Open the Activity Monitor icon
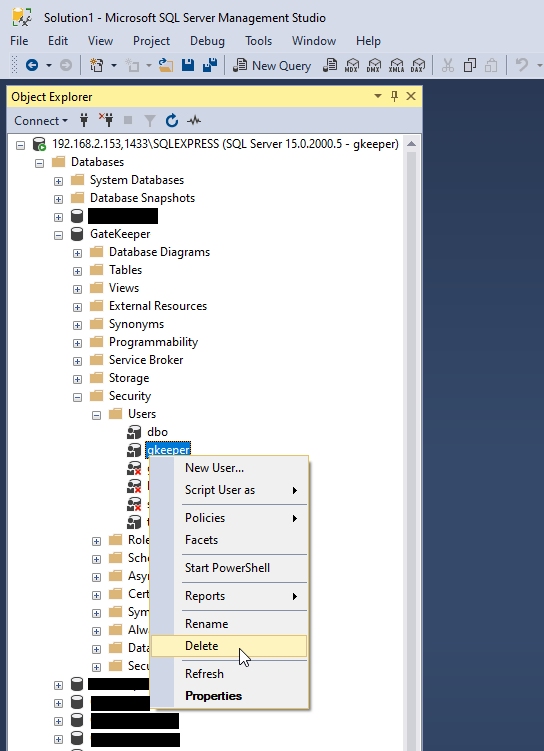This screenshot has width=544, height=751. [x=194, y=121]
